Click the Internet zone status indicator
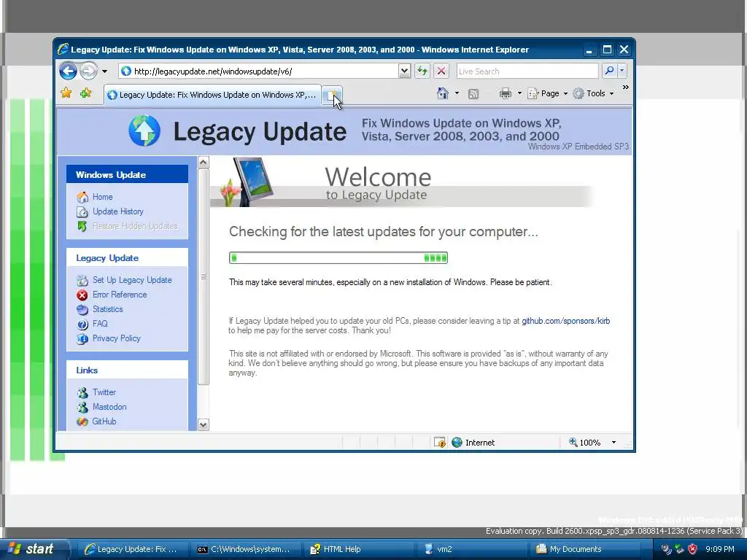Image resolution: width=747 pixels, height=560 pixels. coord(473,443)
